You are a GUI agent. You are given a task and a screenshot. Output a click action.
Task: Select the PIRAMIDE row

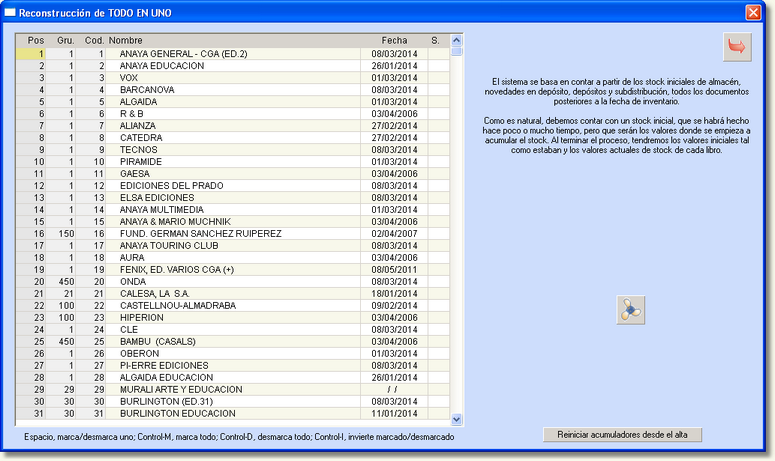233,162
